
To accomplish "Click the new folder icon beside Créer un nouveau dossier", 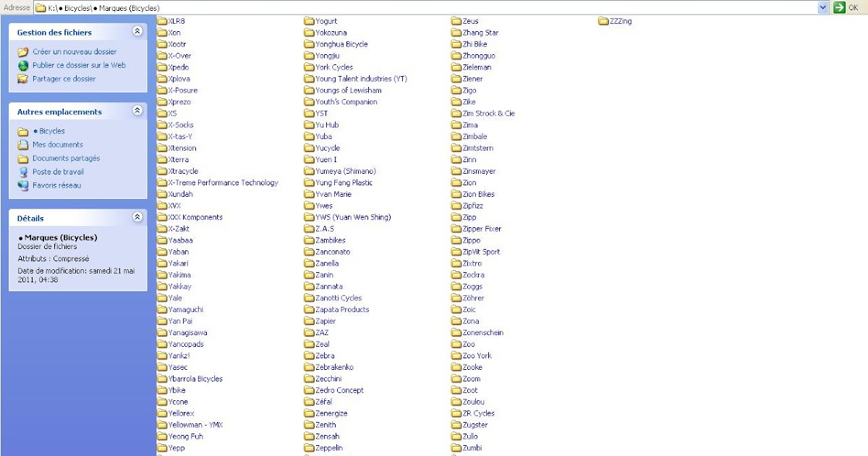I will point(23,52).
